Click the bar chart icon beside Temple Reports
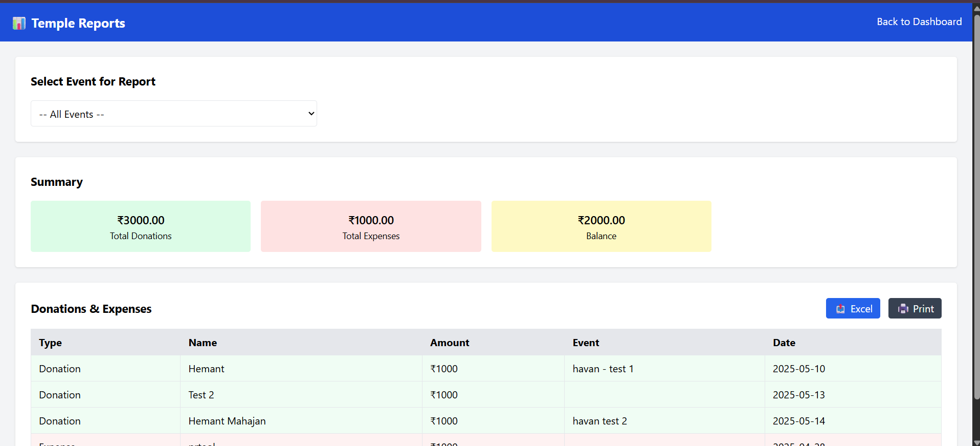Viewport: 980px width, 446px height. point(19,23)
